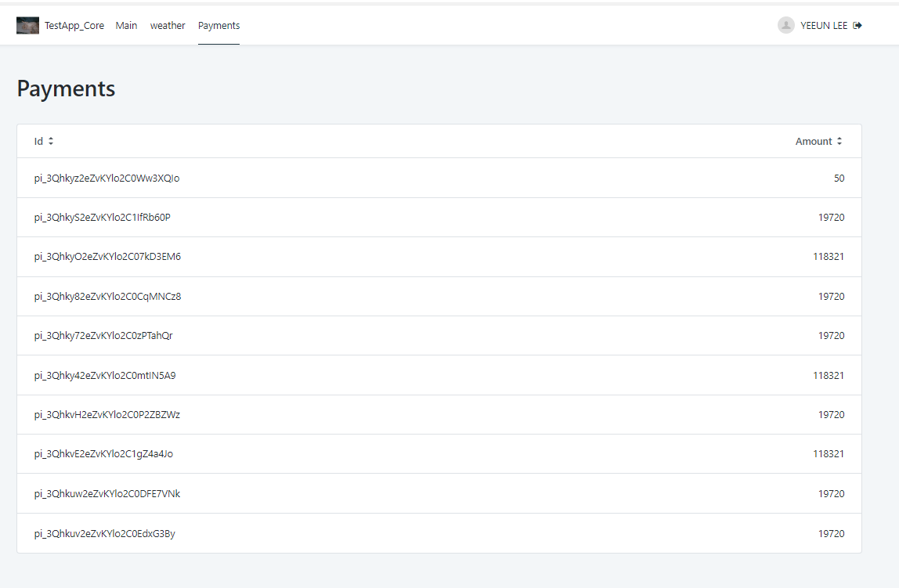
Task: Click amount 118321 in the pi_3QhkvE2e row
Action: (x=829, y=454)
